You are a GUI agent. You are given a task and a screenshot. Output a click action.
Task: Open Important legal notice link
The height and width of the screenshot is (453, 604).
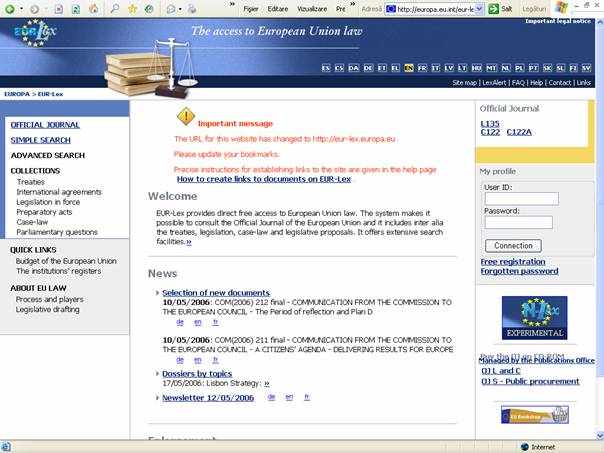pos(558,21)
